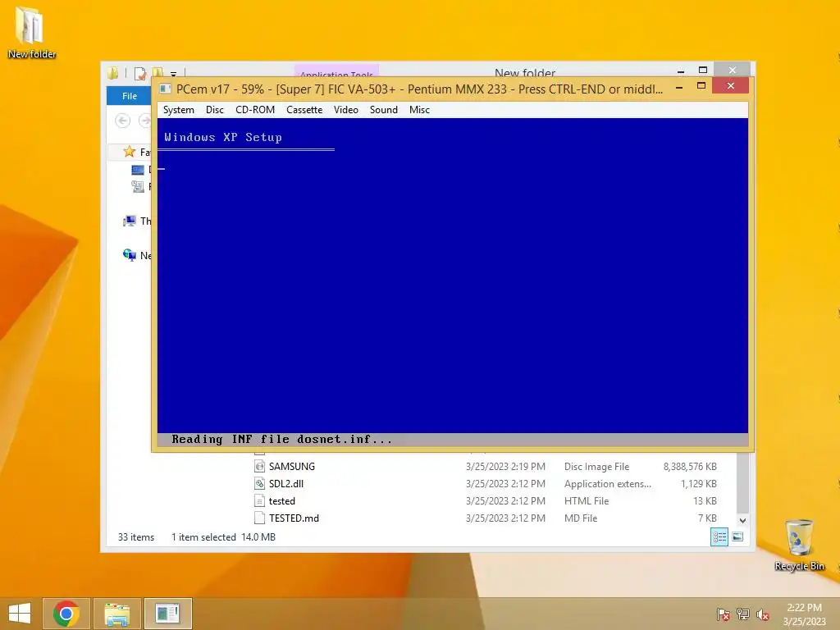This screenshot has width=840, height=630.
Task: Open PCem's CD-ROM menu
Action: click(x=255, y=110)
